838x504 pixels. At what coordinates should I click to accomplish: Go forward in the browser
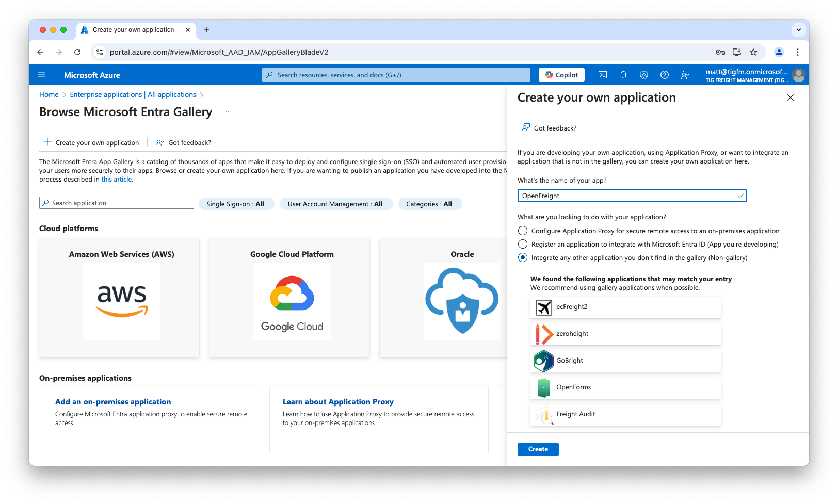(x=59, y=52)
